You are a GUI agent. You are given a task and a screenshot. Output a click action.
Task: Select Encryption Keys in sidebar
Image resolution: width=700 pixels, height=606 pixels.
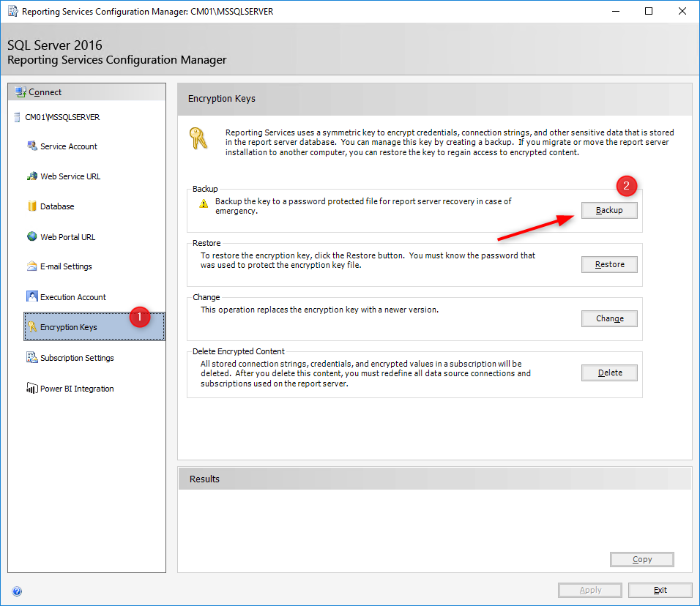(x=94, y=326)
